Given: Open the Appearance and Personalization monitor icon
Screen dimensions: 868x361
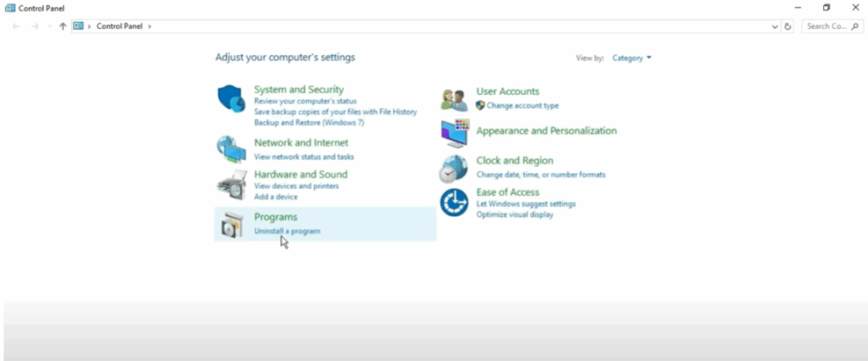Looking at the screenshot, I should pos(455,133).
